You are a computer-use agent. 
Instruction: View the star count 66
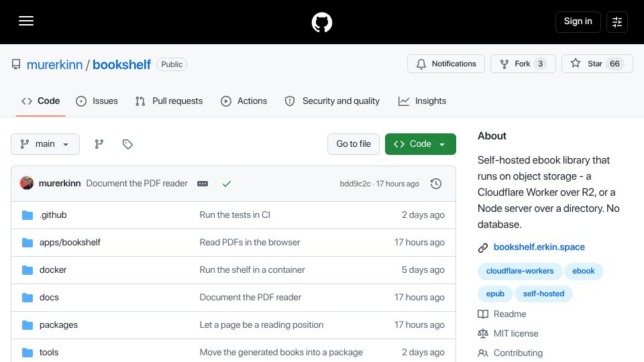[614, 64]
